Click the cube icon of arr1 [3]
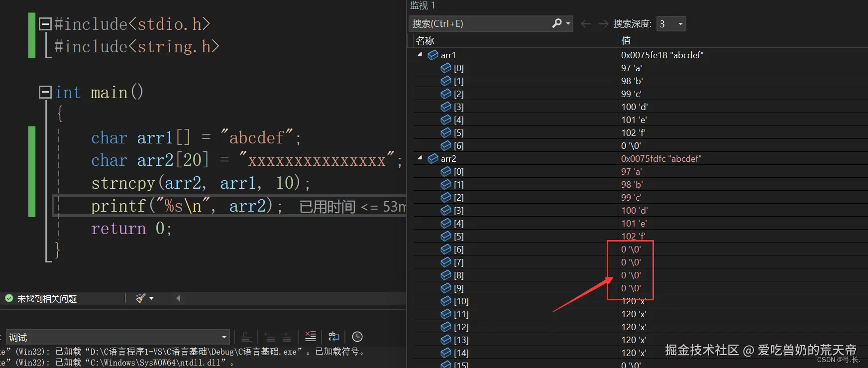The width and height of the screenshot is (868, 368). 446,107
